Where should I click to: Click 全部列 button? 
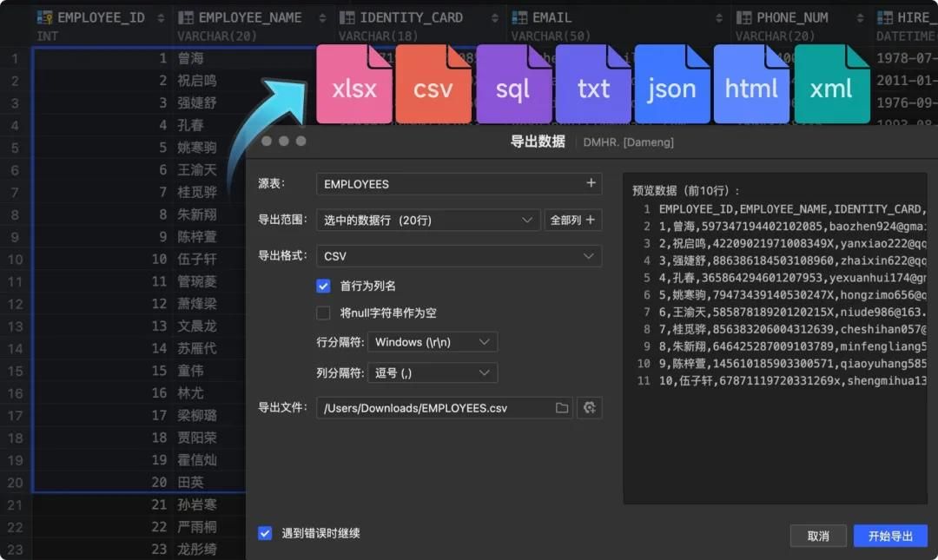(572, 221)
